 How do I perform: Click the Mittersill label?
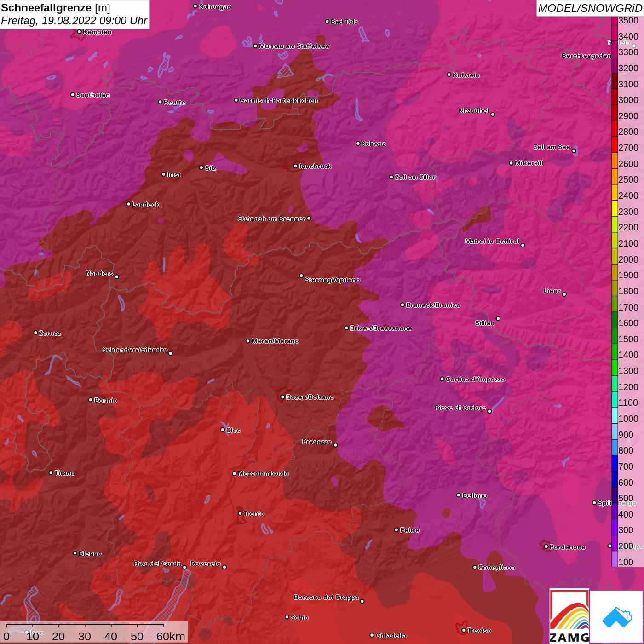point(529,163)
